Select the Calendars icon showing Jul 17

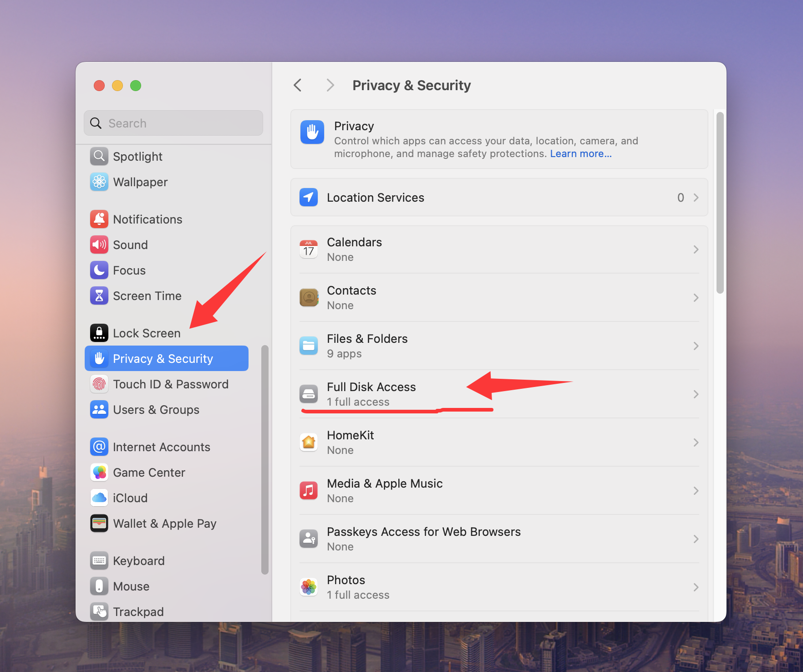[x=309, y=249]
